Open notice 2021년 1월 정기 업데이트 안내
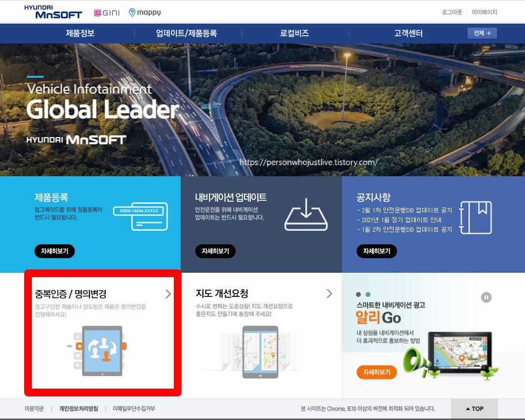Screen dimensions: 525x420 coord(399,220)
